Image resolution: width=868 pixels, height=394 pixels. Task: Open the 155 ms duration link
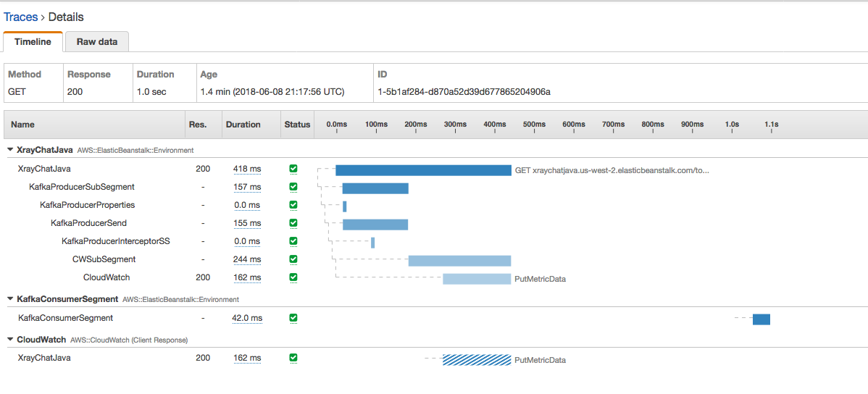247,223
